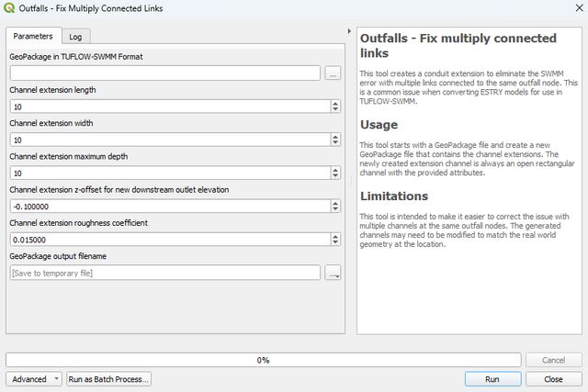
Task: Adjust roughness coefficient stepper arrows
Action: [x=334, y=240]
